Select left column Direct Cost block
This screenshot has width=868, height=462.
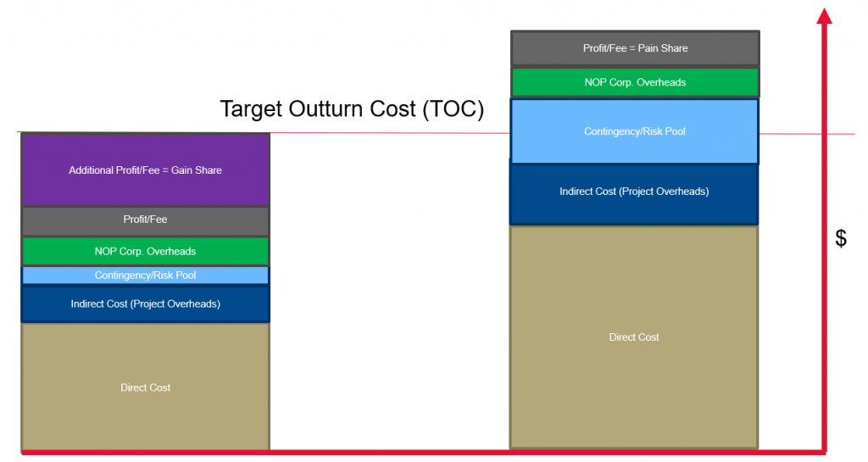pyautogui.click(x=145, y=387)
